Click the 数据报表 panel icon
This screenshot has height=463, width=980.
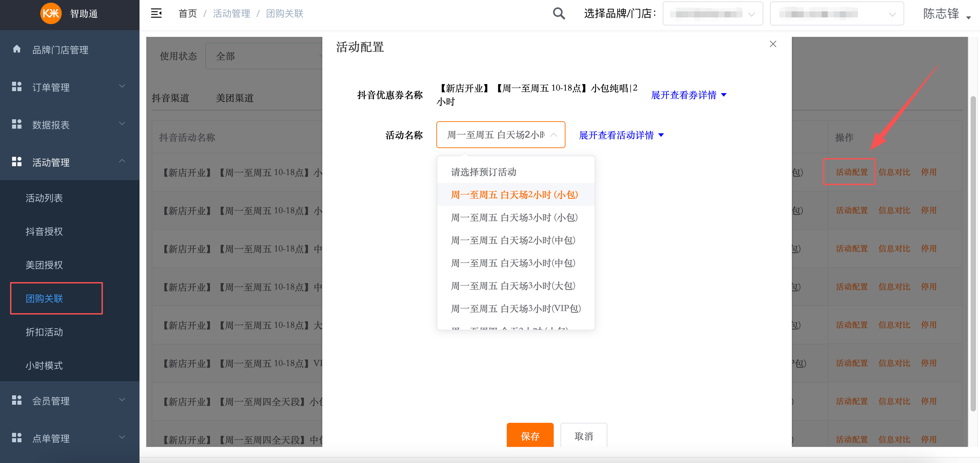click(x=17, y=124)
